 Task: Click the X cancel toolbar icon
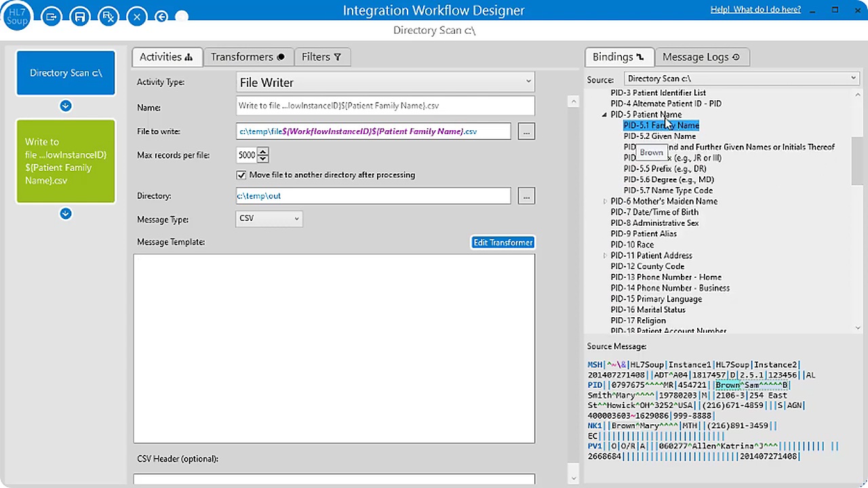[137, 16]
